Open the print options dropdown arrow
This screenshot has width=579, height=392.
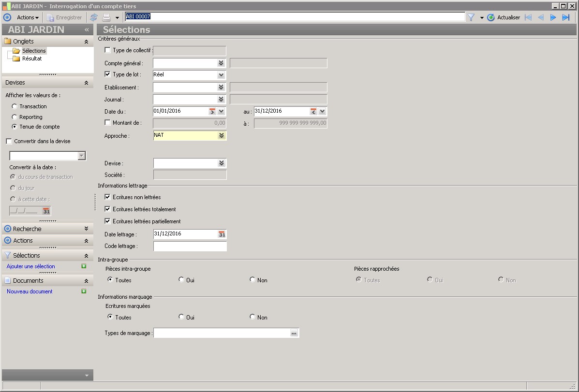pyautogui.click(x=117, y=18)
